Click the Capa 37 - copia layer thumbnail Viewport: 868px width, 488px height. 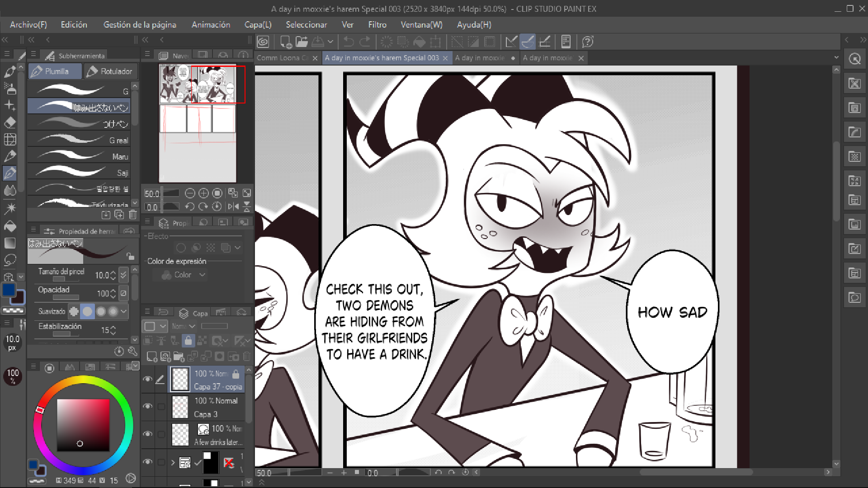click(180, 380)
